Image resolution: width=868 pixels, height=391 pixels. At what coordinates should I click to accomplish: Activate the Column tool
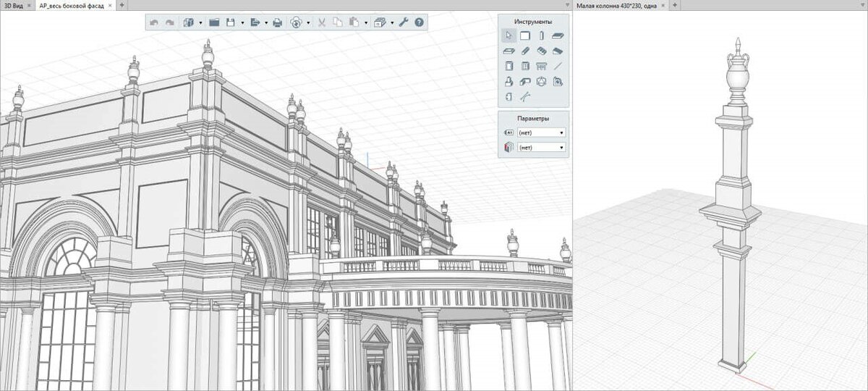point(541,35)
